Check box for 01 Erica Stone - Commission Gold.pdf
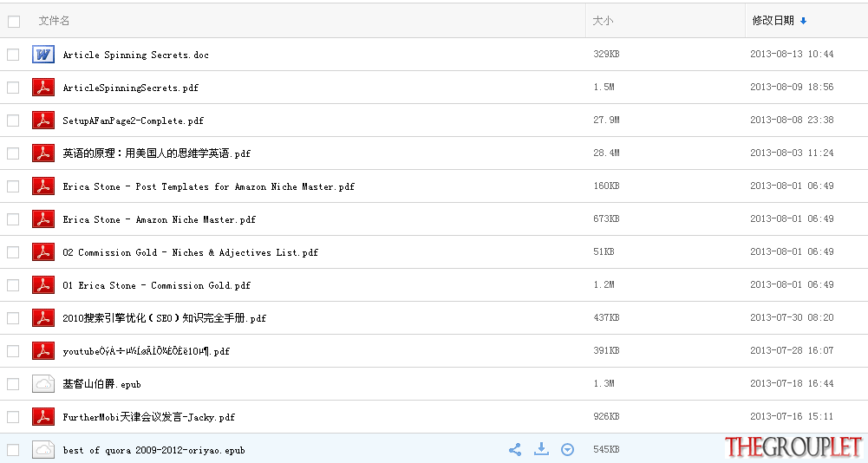This screenshot has width=868, height=463. point(13,285)
